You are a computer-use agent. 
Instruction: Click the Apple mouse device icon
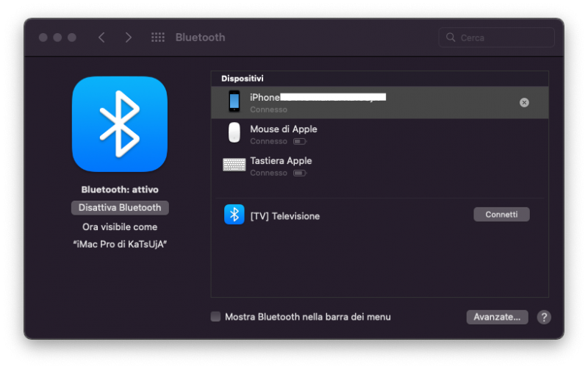tap(234, 132)
